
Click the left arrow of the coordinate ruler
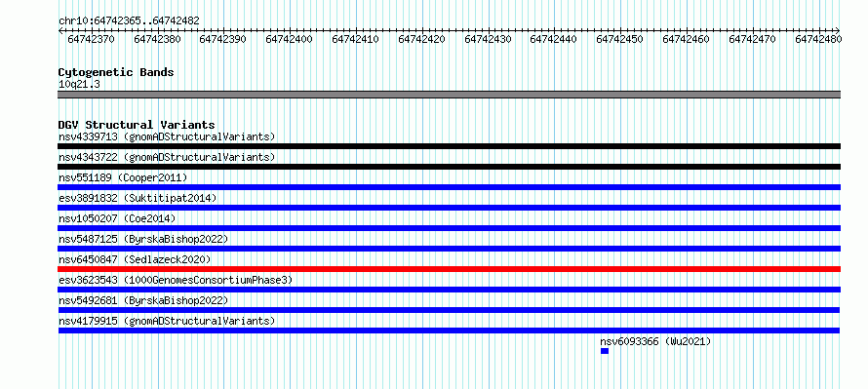click(x=60, y=30)
